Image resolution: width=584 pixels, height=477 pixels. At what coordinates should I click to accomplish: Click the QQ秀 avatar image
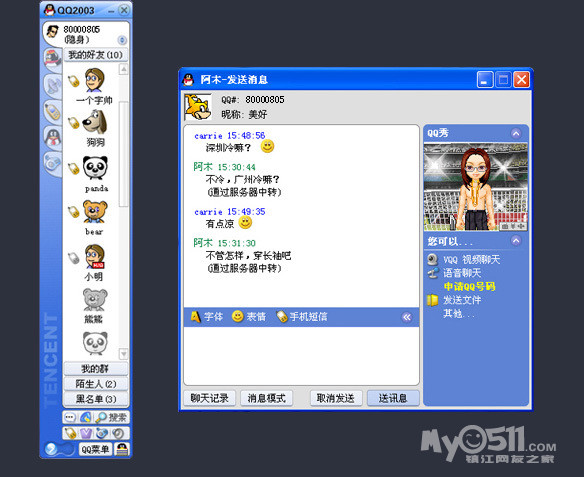click(x=476, y=187)
